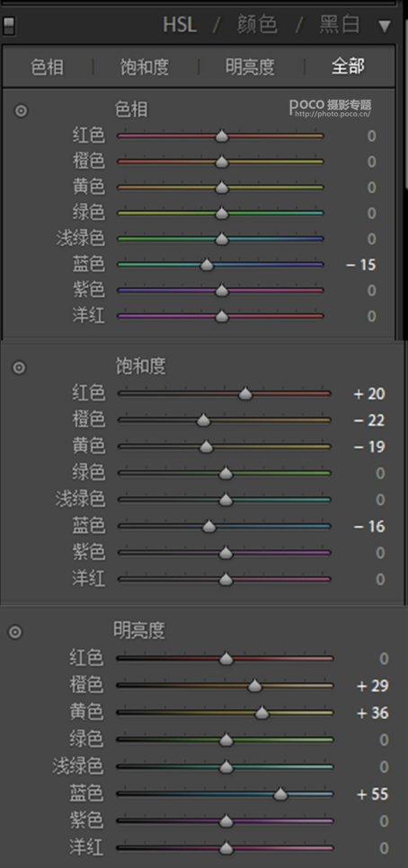Click the targeted adjustment tool beside 色相

click(21, 110)
